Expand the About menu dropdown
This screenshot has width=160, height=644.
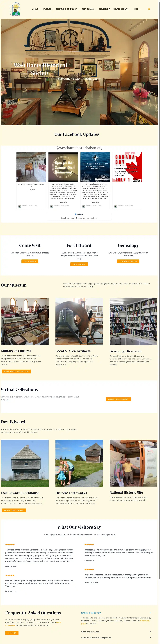[36, 9]
